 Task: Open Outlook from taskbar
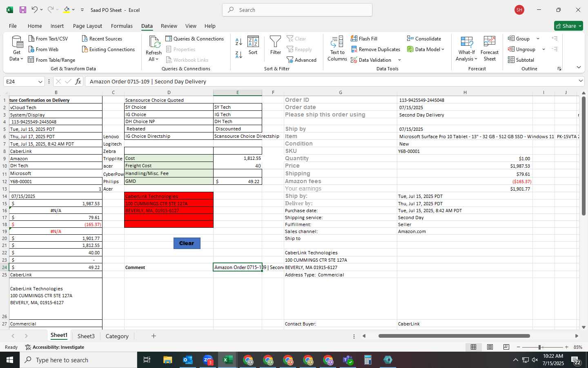coord(188,360)
